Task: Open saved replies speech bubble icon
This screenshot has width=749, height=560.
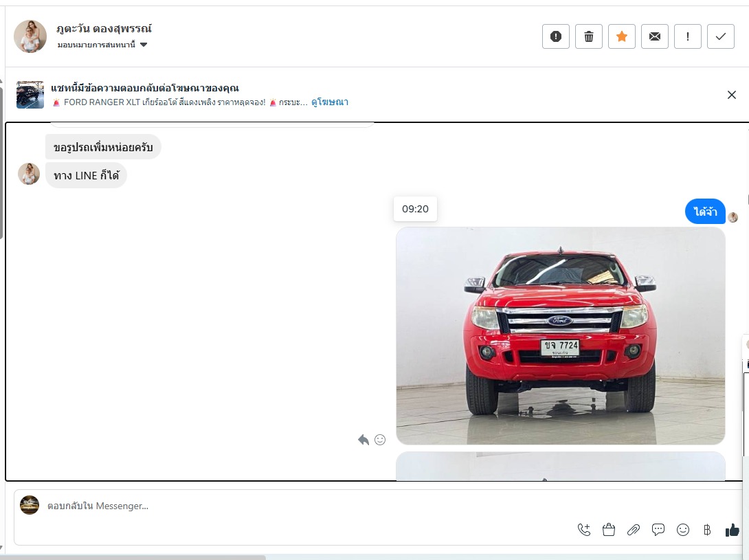Action: pyautogui.click(x=658, y=529)
